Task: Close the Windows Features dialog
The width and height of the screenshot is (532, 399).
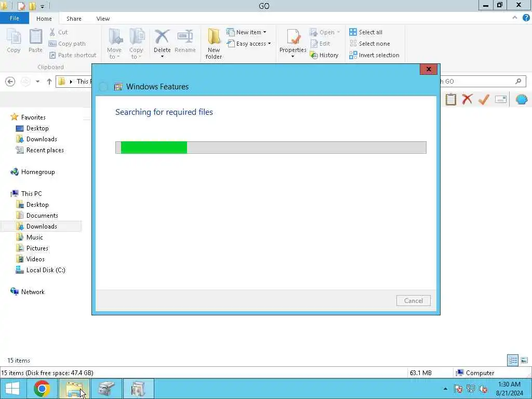Action: click(429, 69)
